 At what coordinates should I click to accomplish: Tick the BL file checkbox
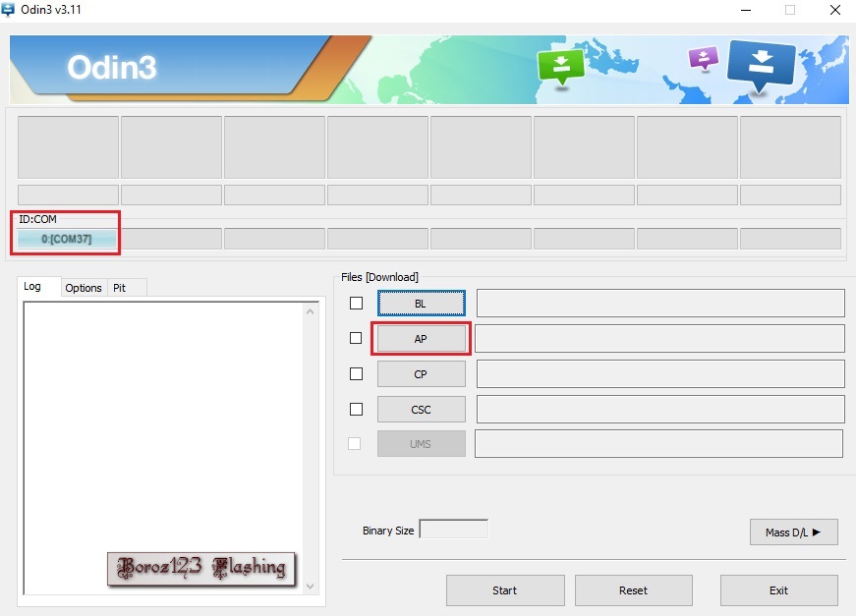(x=356, y=303)
